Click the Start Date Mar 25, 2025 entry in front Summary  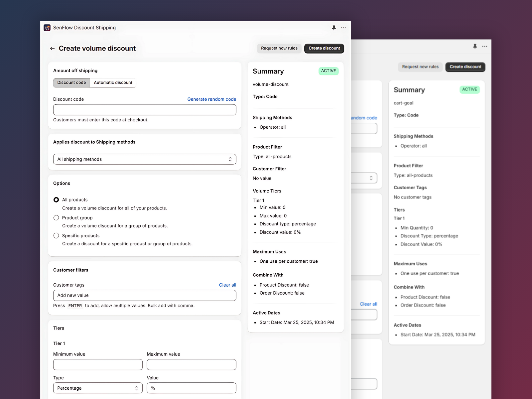[297, 323]
